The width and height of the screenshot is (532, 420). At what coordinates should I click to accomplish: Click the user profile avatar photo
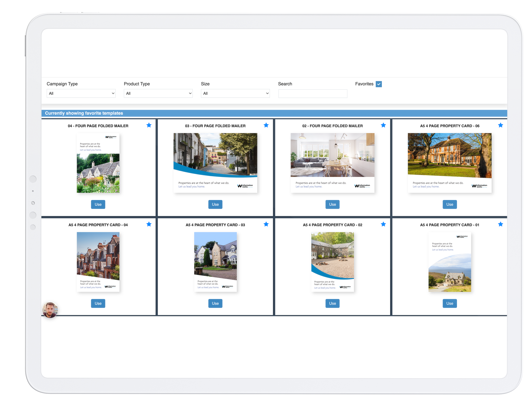[50, 310]
